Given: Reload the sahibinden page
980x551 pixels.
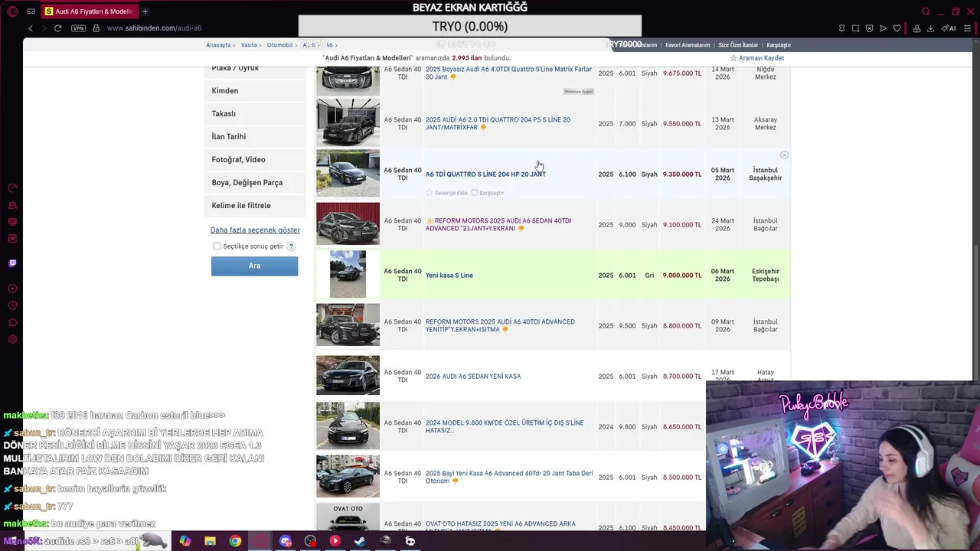Looking at the screenshot, I should [x=57, y=28].
